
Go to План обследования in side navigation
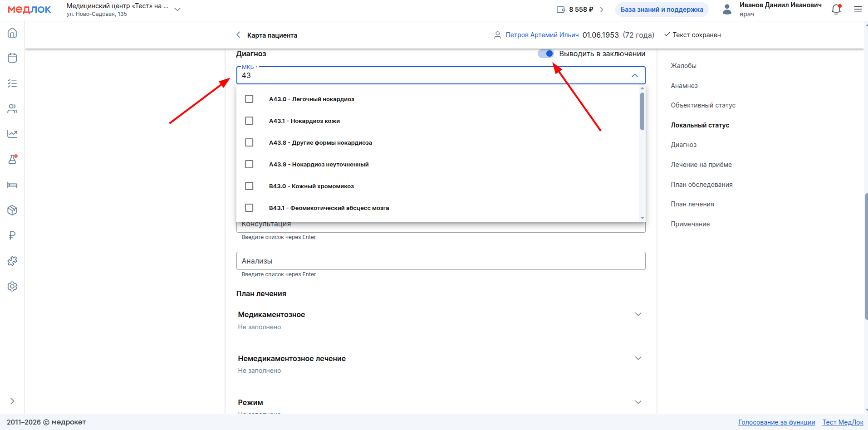click(701, 185)
